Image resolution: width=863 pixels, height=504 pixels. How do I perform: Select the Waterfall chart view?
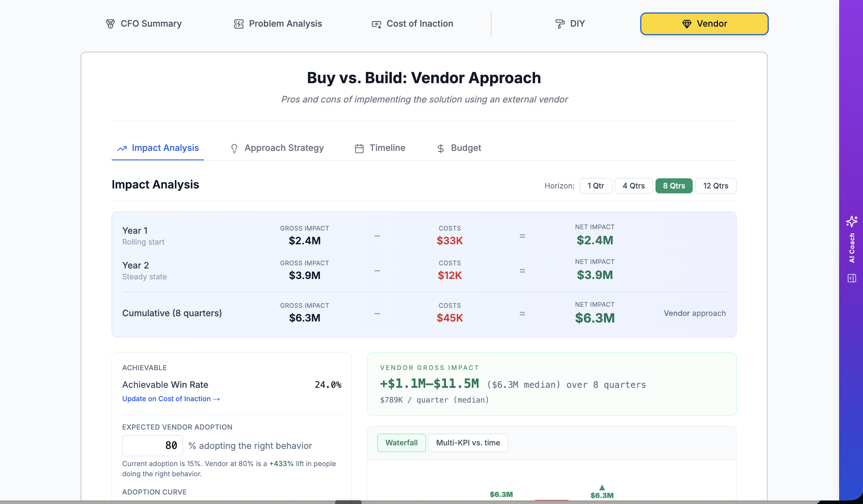(401, 443)
